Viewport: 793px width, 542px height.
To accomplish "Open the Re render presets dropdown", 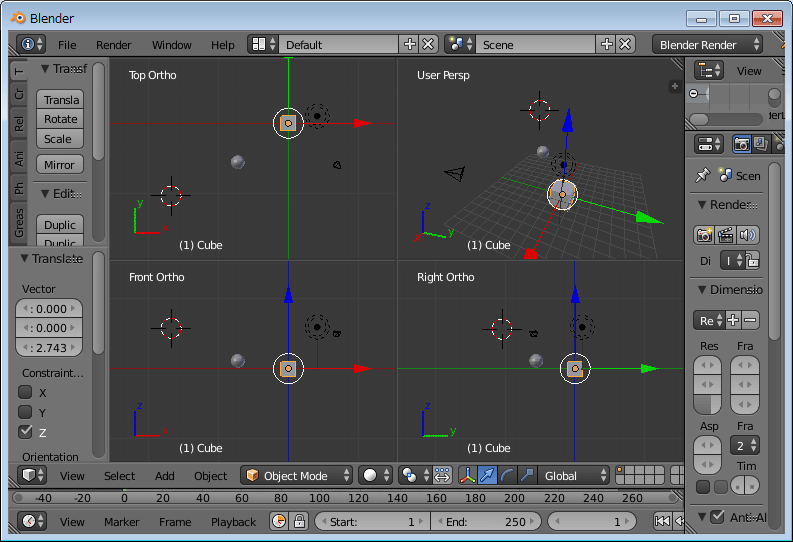I will [x=709, y=320].
